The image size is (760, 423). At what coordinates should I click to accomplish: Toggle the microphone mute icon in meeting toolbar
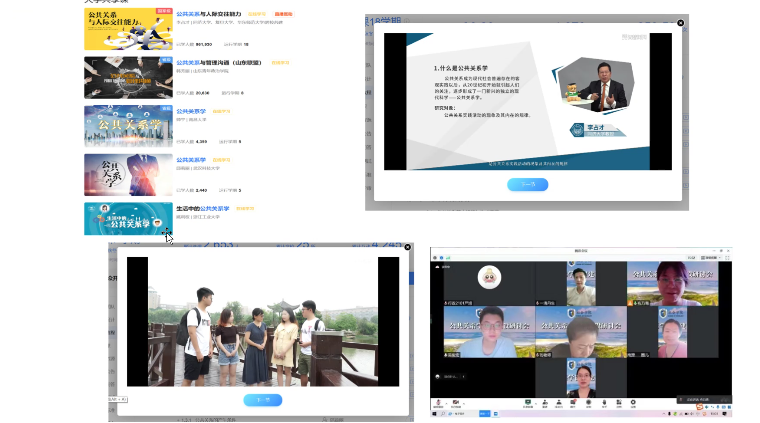[438, 402]
